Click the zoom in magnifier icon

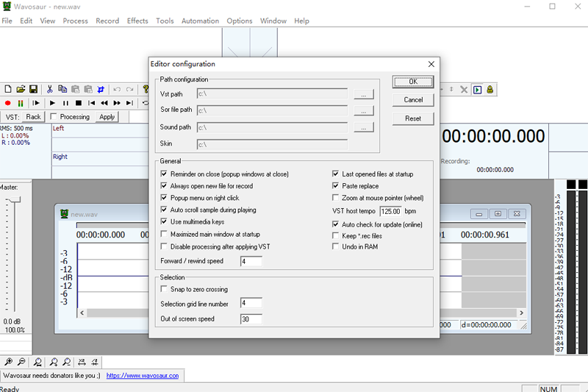[8, 362]
